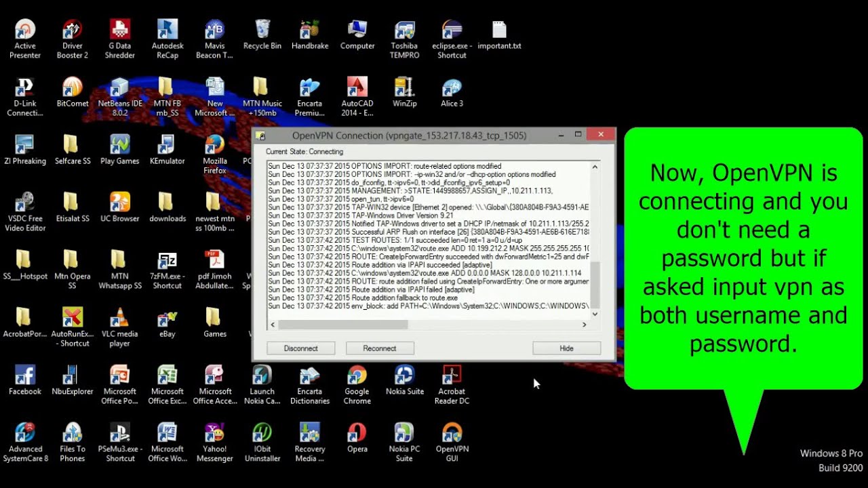Select the 7zFM.exe shortcut icon
Screen dimensions: 868x488
167,270
